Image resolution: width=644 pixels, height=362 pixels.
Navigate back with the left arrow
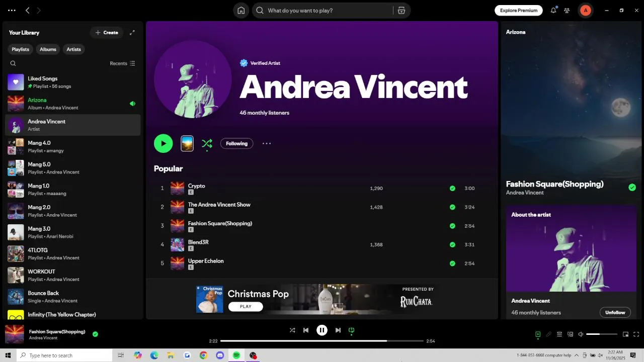(x=28, y=11)
